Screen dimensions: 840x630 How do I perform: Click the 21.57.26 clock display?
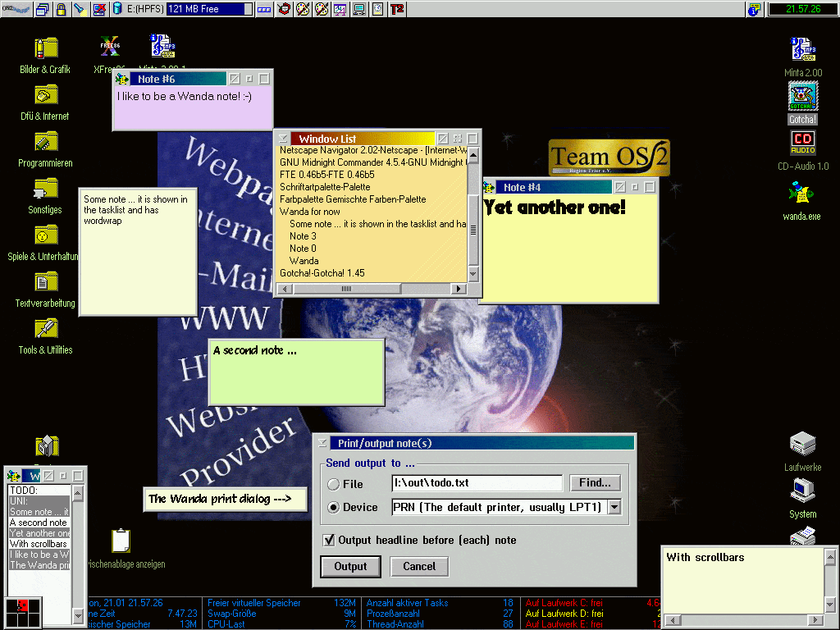(802, 9)
